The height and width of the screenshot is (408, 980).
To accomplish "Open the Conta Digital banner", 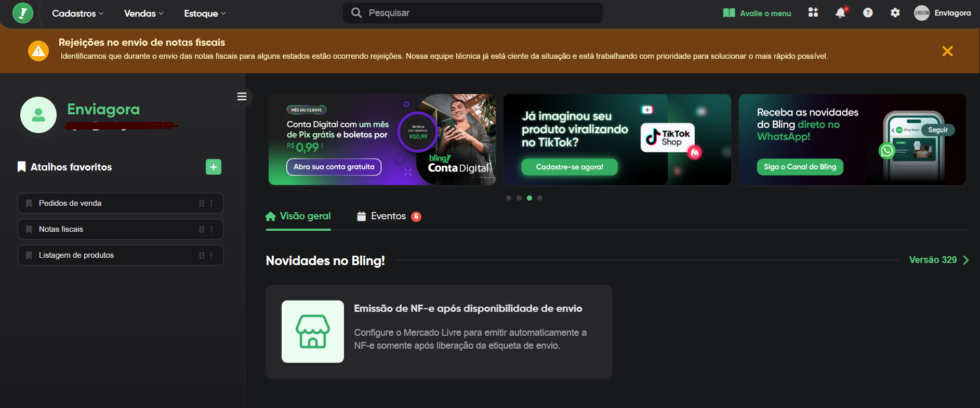I will (382, 139).
